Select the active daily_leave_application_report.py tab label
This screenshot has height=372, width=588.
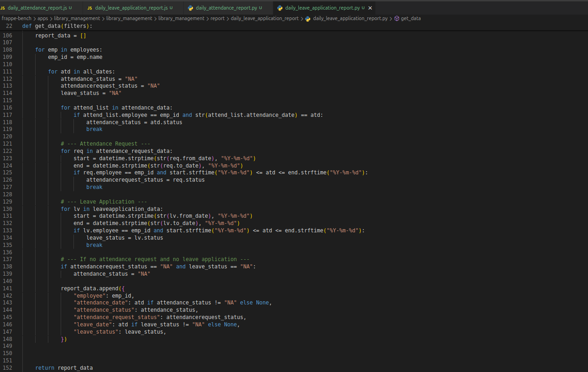coord(322,8)
